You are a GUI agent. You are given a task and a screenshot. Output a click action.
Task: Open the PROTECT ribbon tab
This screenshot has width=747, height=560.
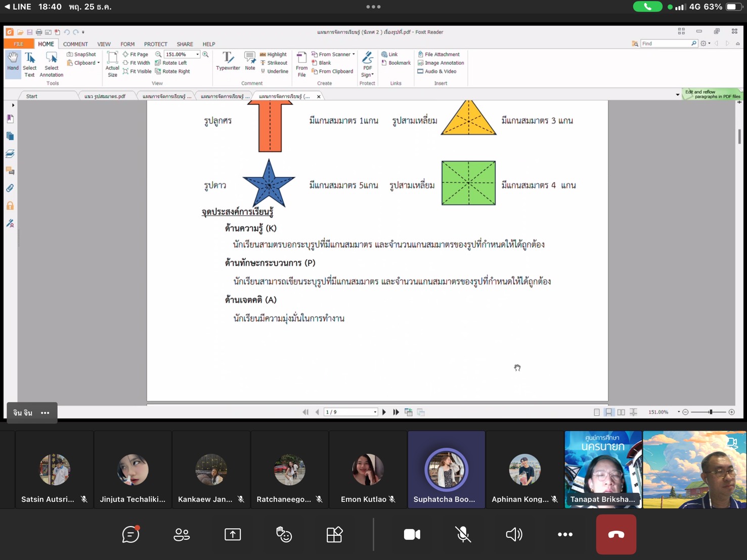click(155, 44)
